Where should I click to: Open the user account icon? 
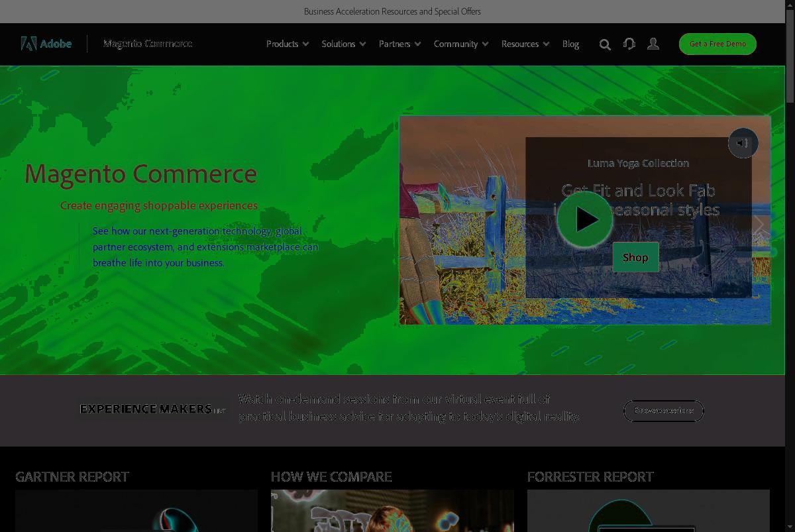point(653,44)
